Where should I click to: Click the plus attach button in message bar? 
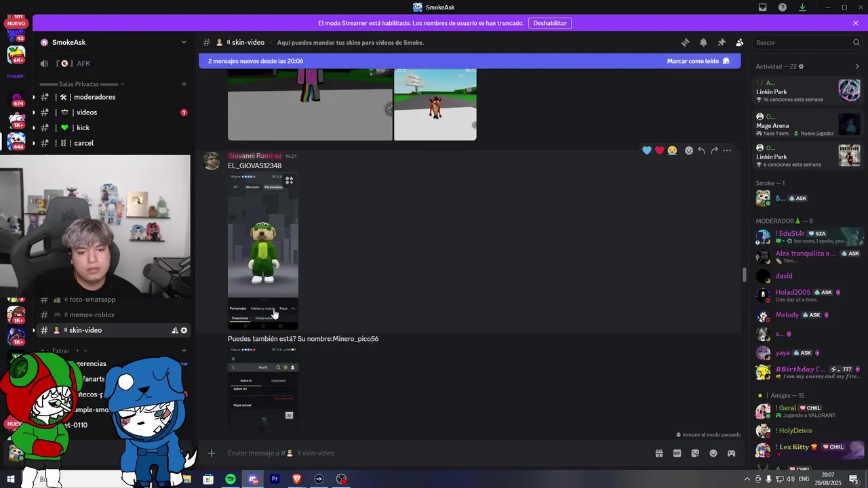[x=212, y=453]
